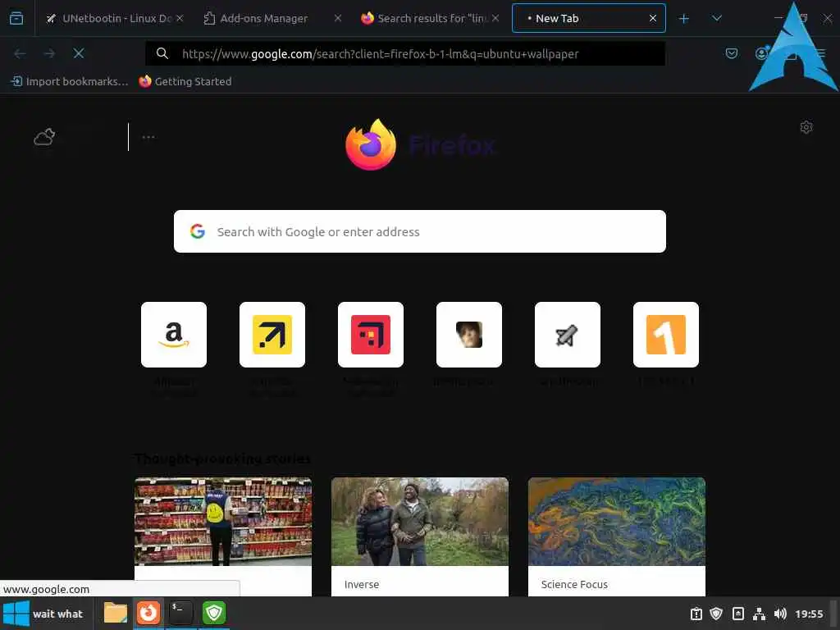Open a new tab with plus button

[x=683, y=19]
